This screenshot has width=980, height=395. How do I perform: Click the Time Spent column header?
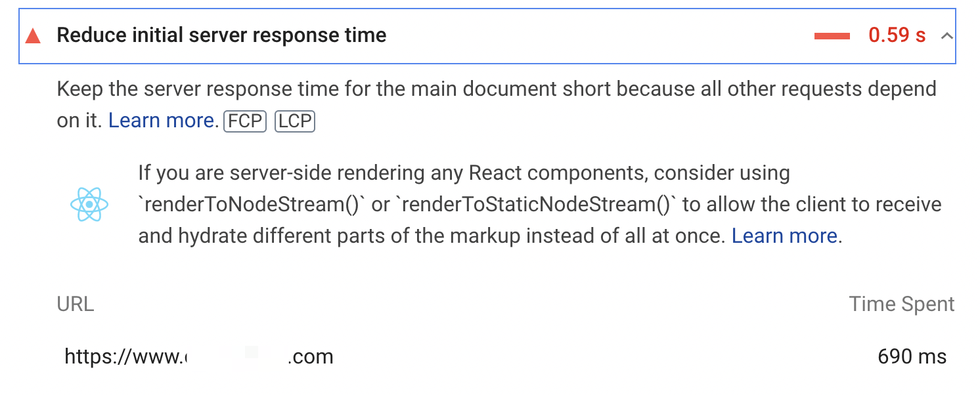point(901,304)
